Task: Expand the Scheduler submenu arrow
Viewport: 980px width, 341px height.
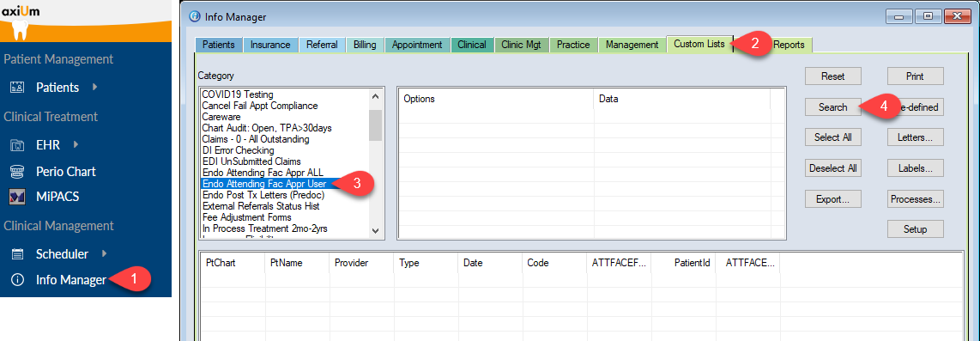Action: point(104,253)
